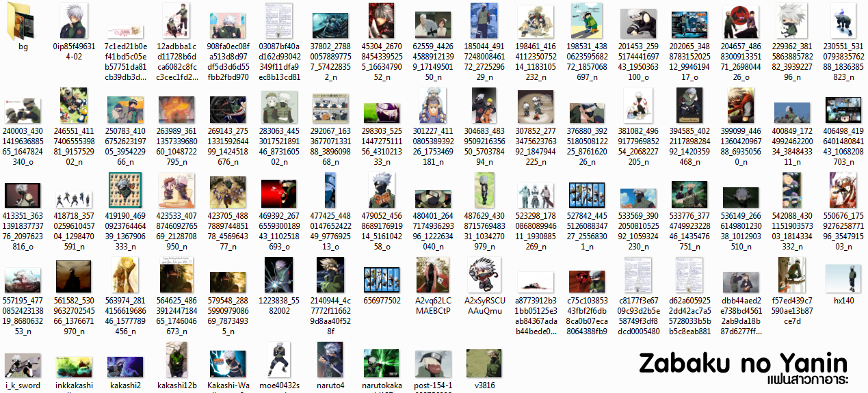
Task: Select thumbnail labeled 229362_381
Action: click(x=792, y=21)
